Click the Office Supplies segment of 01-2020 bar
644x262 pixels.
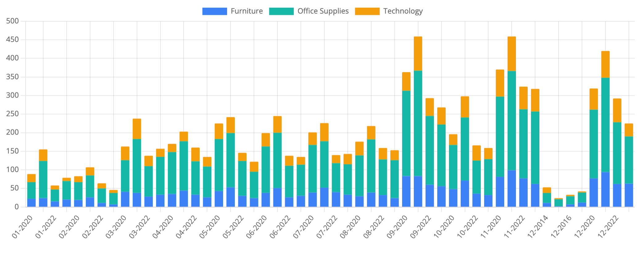[x=31, y=190]
